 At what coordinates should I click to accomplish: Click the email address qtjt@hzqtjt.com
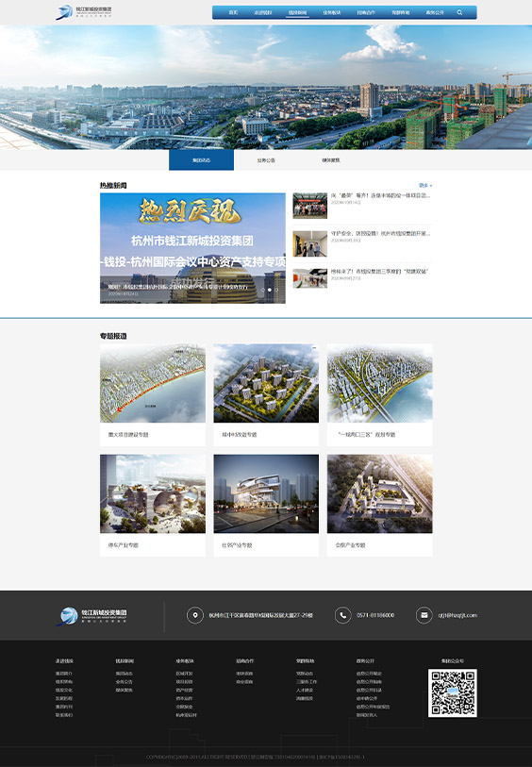(457, 615)
